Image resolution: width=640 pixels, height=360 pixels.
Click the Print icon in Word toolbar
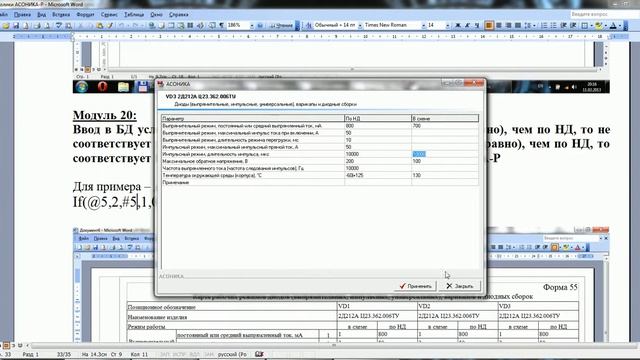pos(37,26)
